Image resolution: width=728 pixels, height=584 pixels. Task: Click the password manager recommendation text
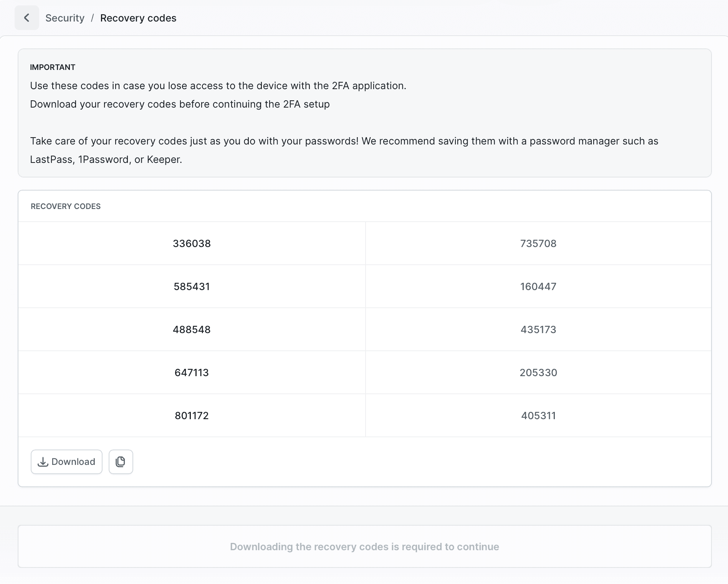tap(344, 141)
